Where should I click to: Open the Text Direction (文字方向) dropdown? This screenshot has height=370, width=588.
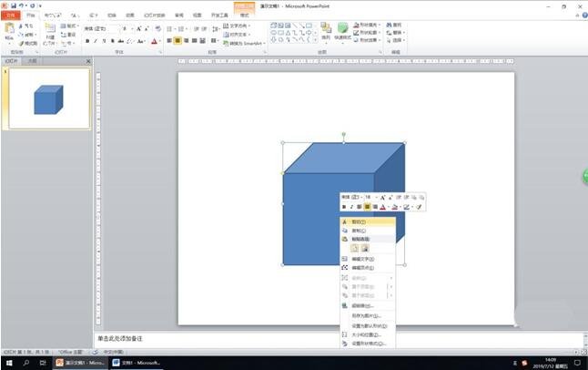(237, 26)
